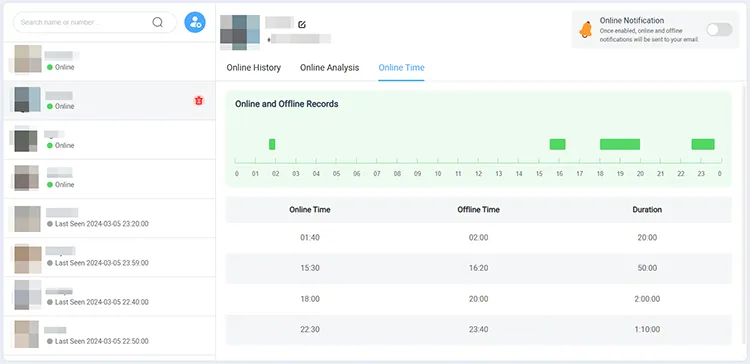Open contact last seen 22:50:00
The height and width of the screenshot is (364, 750).
[x=110, y=336]
